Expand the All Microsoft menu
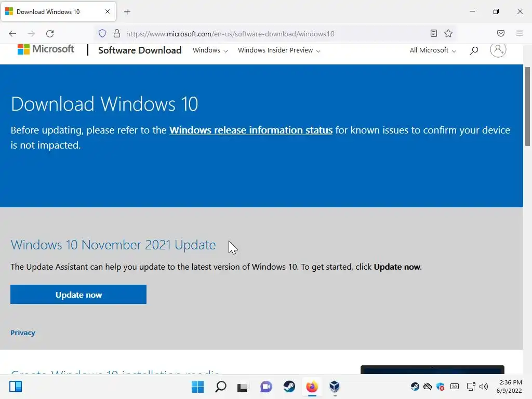 click(x=433, y=50)
